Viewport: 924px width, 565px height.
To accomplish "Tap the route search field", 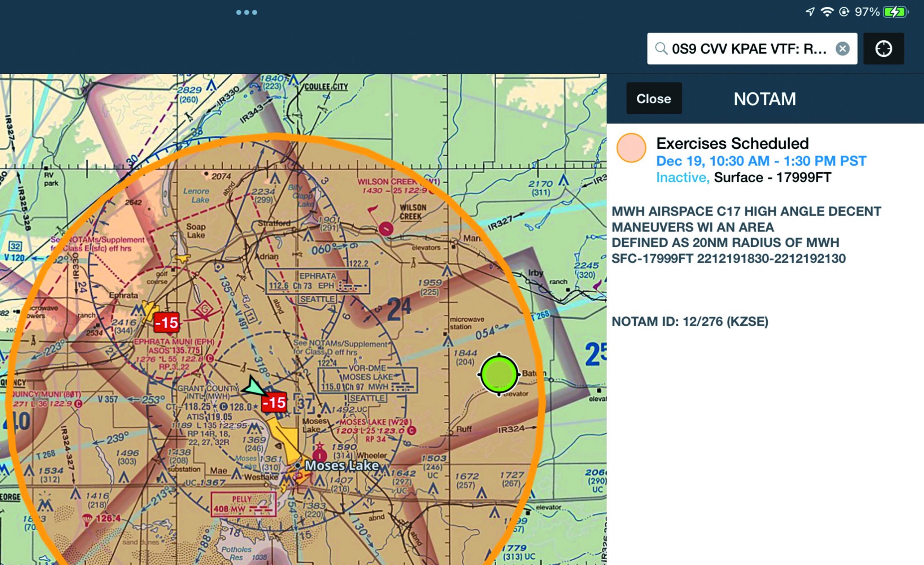I will [x=752, y=49].
